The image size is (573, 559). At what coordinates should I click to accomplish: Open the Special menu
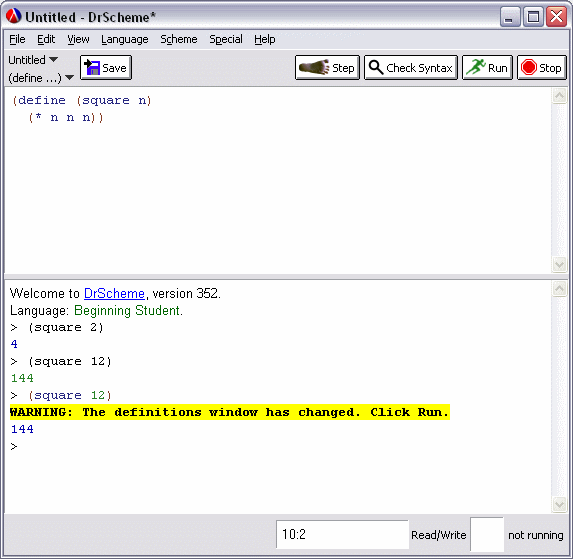(x=225, y=39)
